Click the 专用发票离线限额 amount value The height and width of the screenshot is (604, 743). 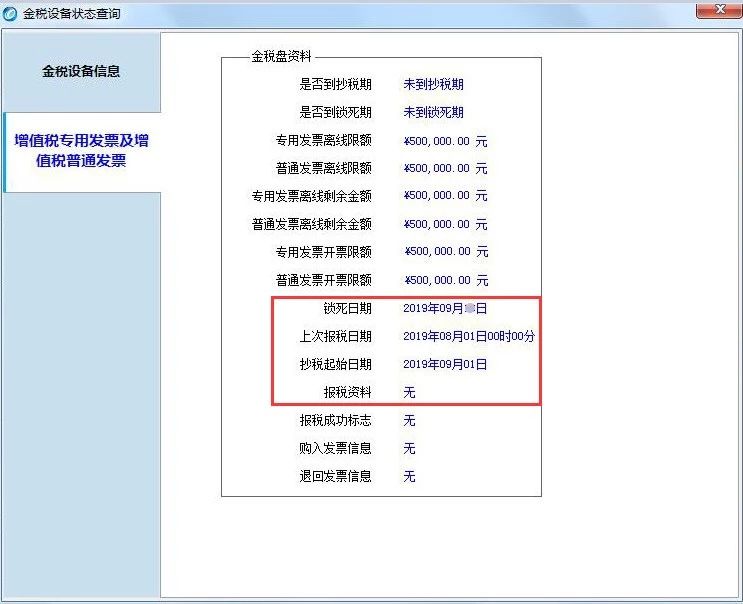tap(445, 141)
